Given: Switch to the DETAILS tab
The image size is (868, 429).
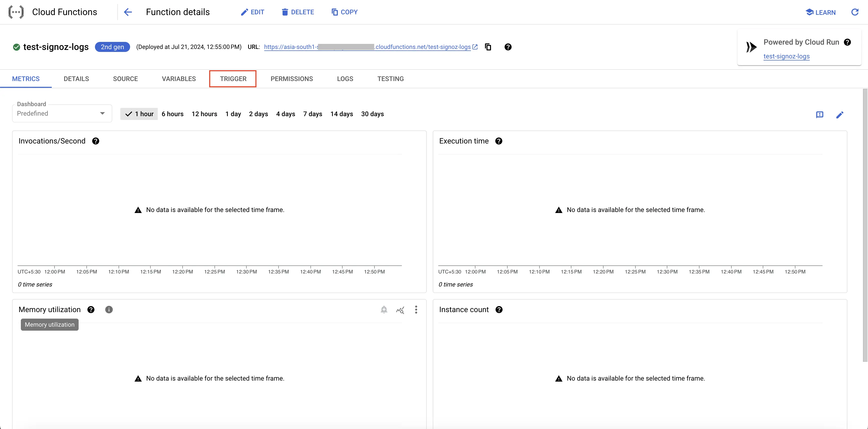Looking at the screenshot, I should 76,79.
